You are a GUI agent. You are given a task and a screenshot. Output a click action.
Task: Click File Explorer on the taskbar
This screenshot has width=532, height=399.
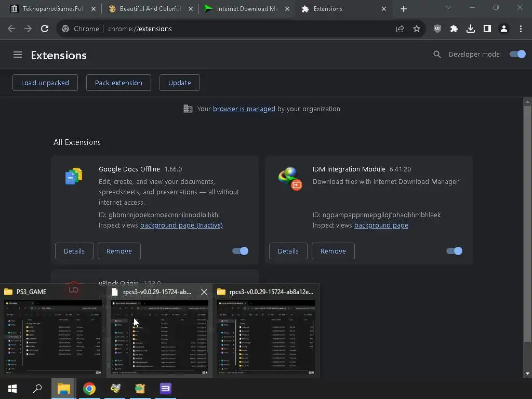click(x=63, y=389)
